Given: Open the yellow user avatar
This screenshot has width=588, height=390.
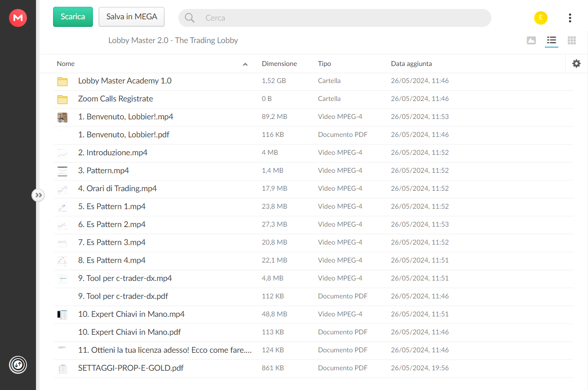Looking at the screenshot, I should (x=541, y=18).
